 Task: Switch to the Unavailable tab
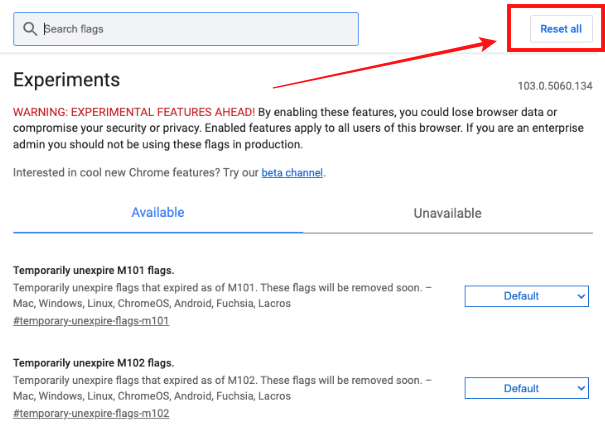point(448,213)
